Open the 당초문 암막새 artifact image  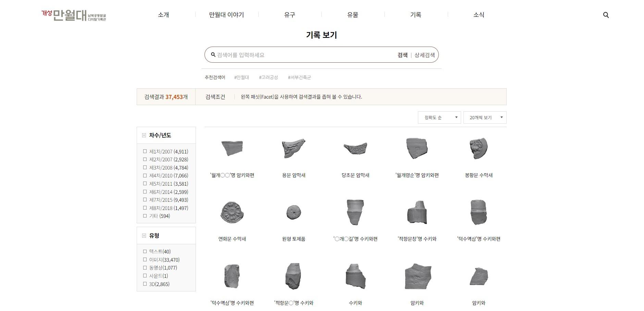click(x=355, y=149)
